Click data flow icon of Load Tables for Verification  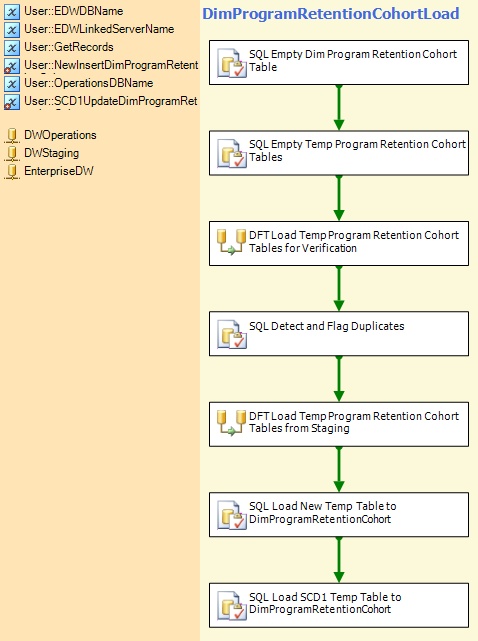tap(231, 242)
